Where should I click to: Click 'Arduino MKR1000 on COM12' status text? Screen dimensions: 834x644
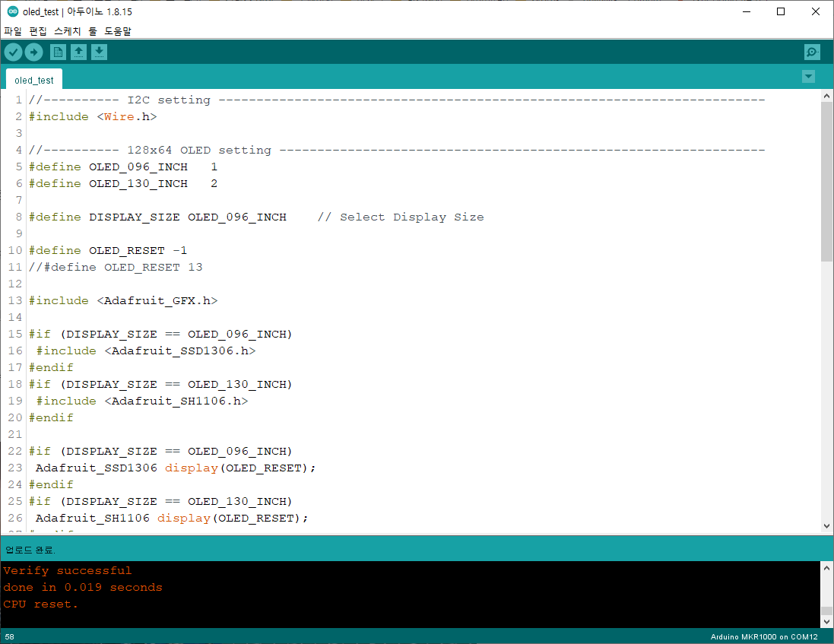pos(764,636)
